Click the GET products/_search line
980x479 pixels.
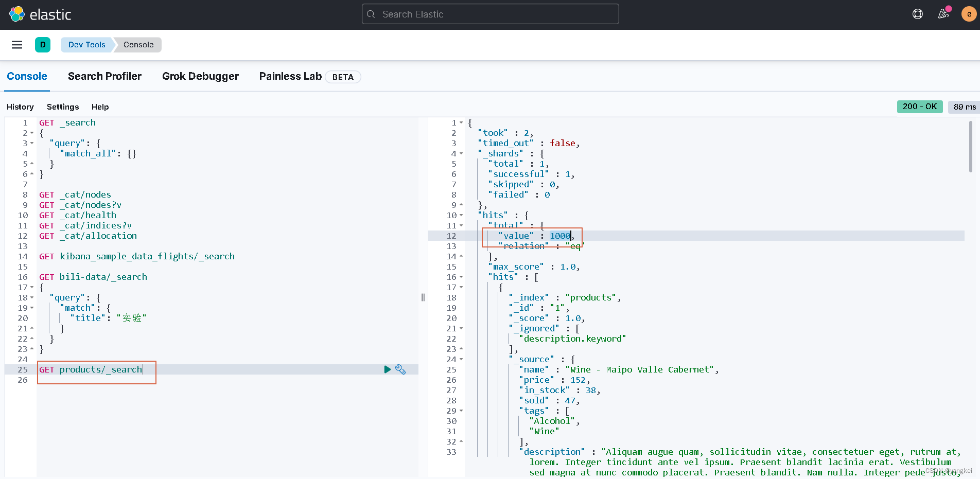(x=91, y=369)
